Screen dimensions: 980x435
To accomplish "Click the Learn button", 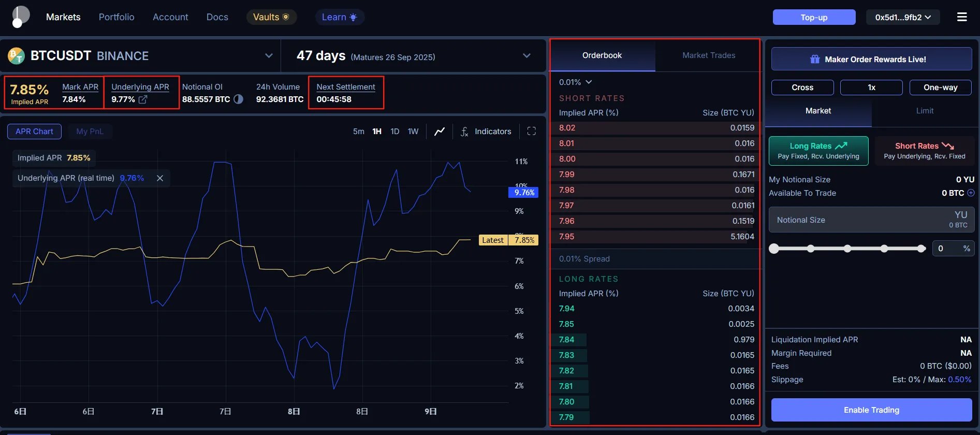I will coord(340,17).
